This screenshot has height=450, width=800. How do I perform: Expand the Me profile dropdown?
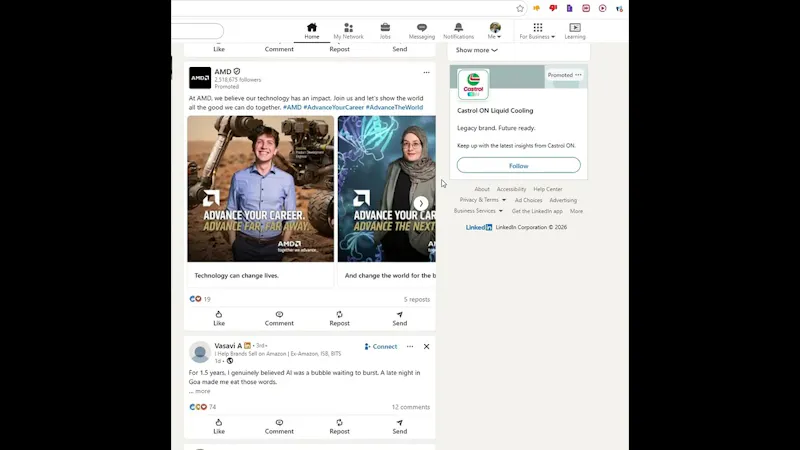coord(494,31)
